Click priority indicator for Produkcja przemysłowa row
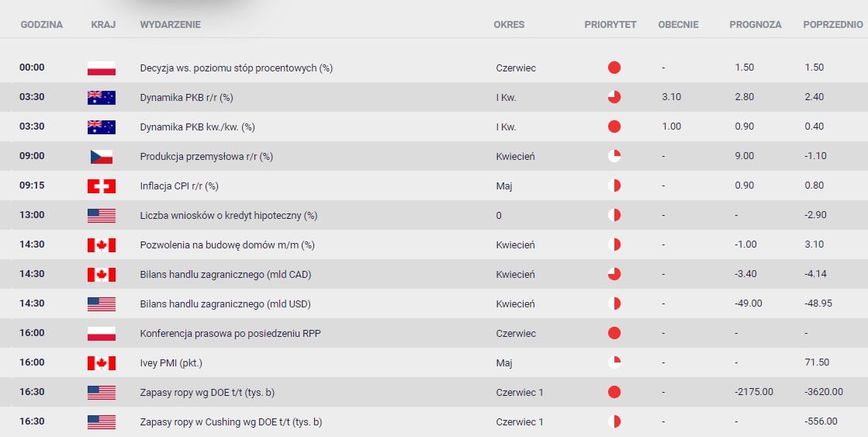This screenshot has height=437, width=868. tap(614, 156)
